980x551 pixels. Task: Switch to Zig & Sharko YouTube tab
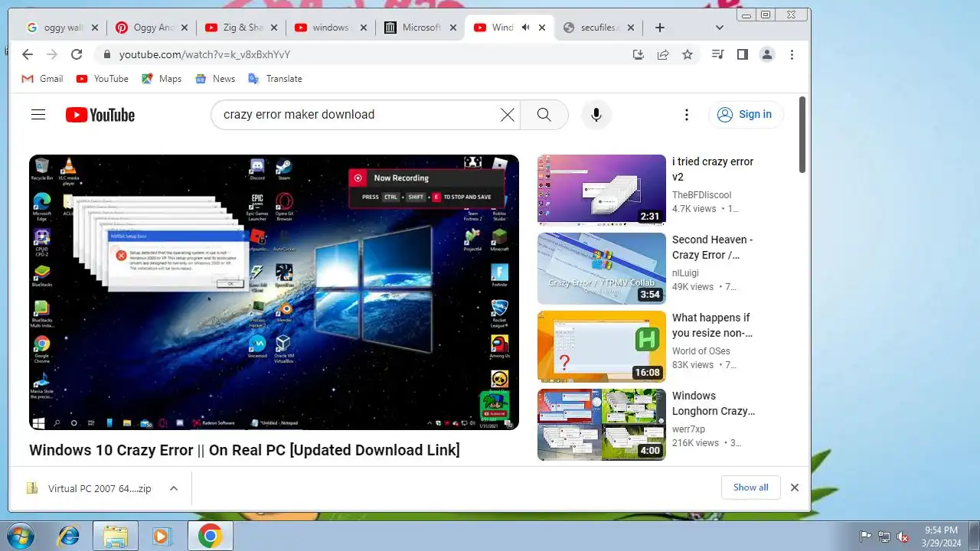point(241,28)
